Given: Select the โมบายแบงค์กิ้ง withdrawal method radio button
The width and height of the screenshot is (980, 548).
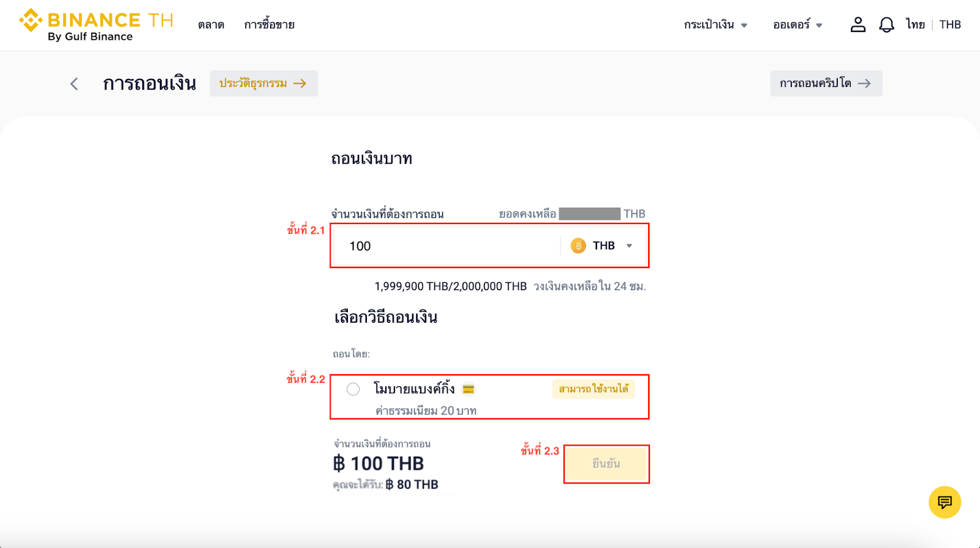Looking at the screenshot, I should pyautogui.click(x=352, y=389).
